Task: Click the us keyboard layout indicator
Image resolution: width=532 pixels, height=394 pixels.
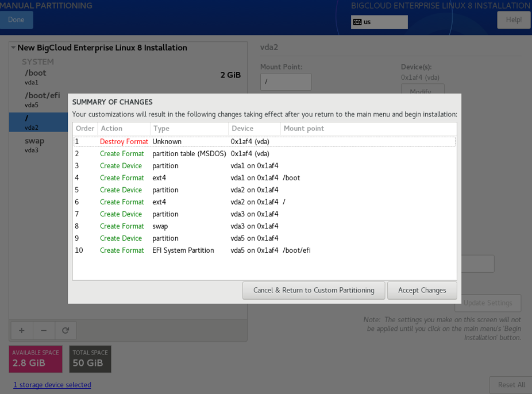Action: pyautogui.click(x=379, y=22)
